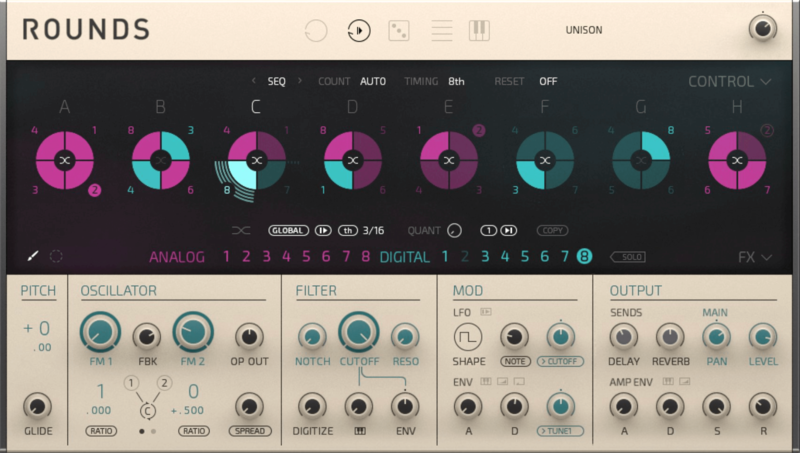
Task: Click the COPY button
Action: 552,231
